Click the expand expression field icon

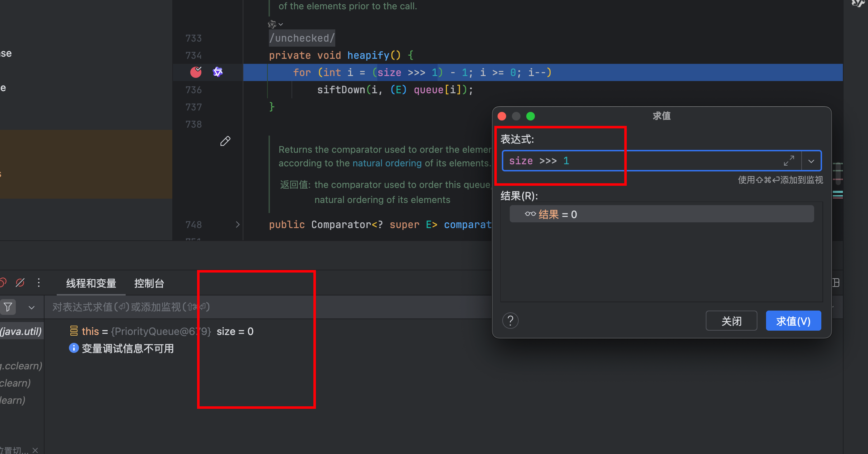(x=789, y=161)
